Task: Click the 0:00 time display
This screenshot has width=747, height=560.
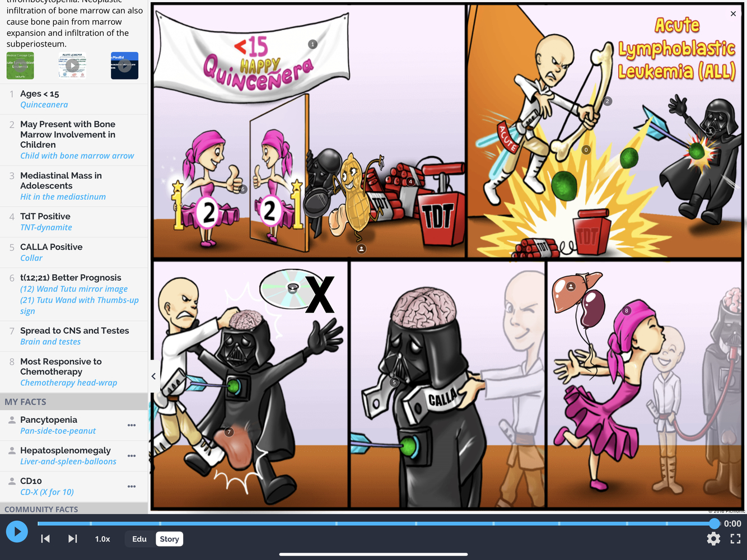Action: pos(732,524)
